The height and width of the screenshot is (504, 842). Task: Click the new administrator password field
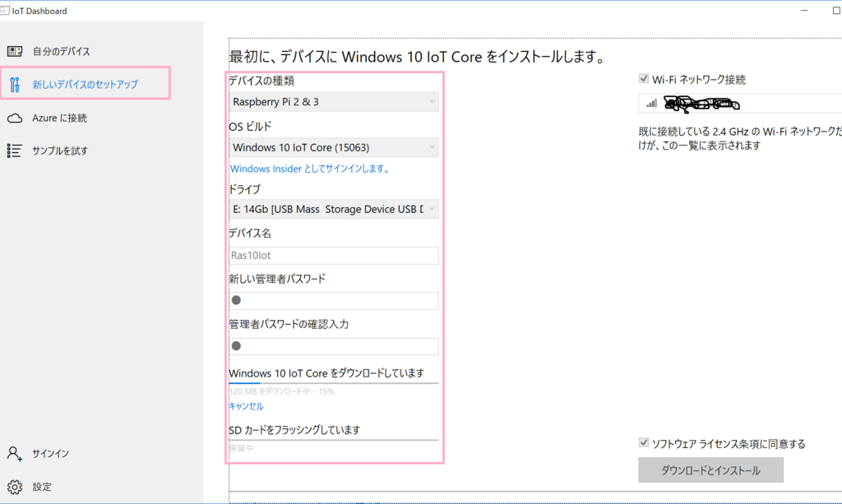pos(334,301)
